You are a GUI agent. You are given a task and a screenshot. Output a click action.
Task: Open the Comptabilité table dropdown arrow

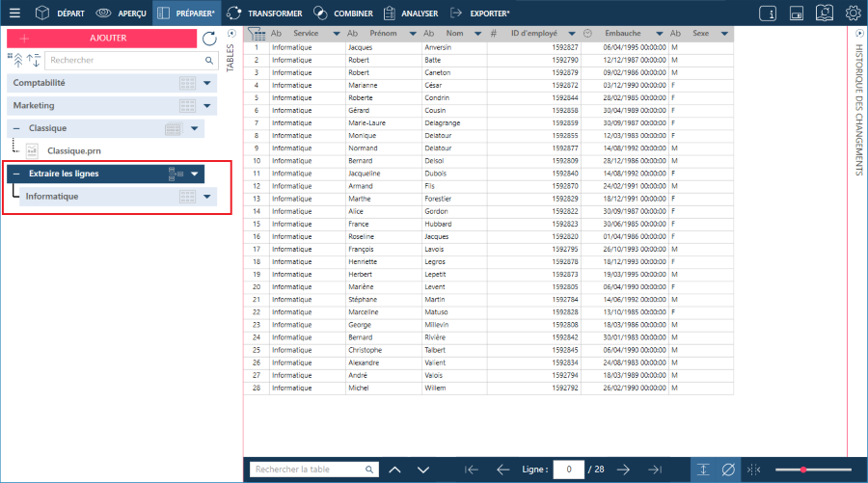point(207,83)
